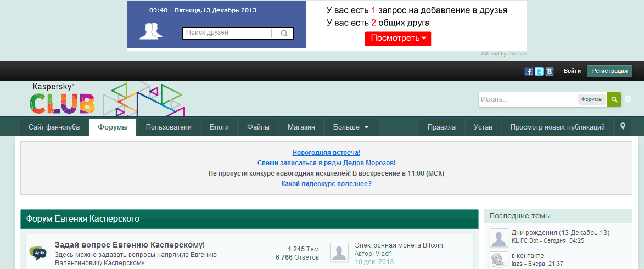
Task: Click the VKontakte login icon
Action: (x=550, y=71)
